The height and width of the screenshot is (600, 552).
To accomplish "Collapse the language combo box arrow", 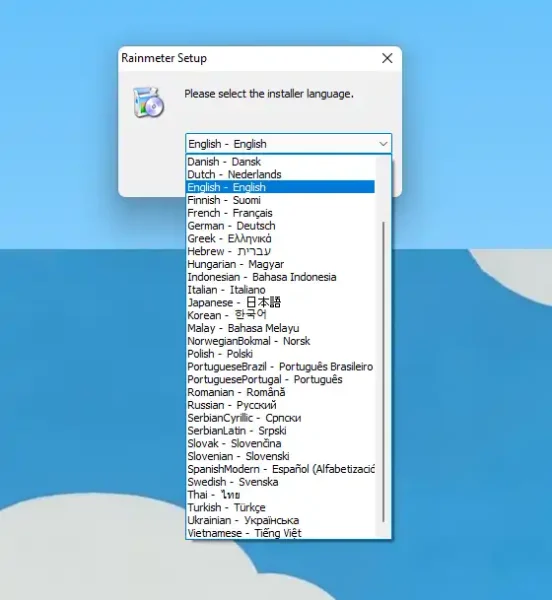I will [x=383, y=144].
